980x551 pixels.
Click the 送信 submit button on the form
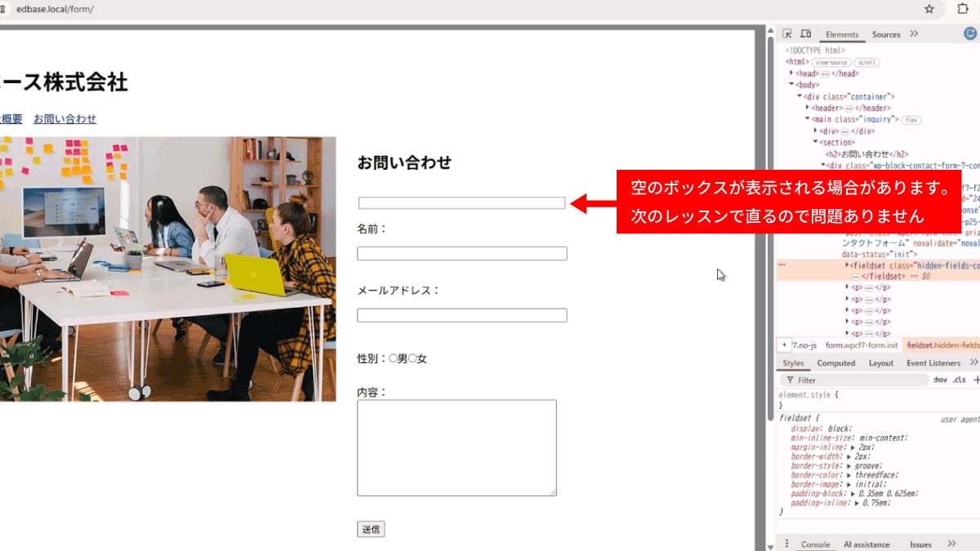(x=371, y=528)
